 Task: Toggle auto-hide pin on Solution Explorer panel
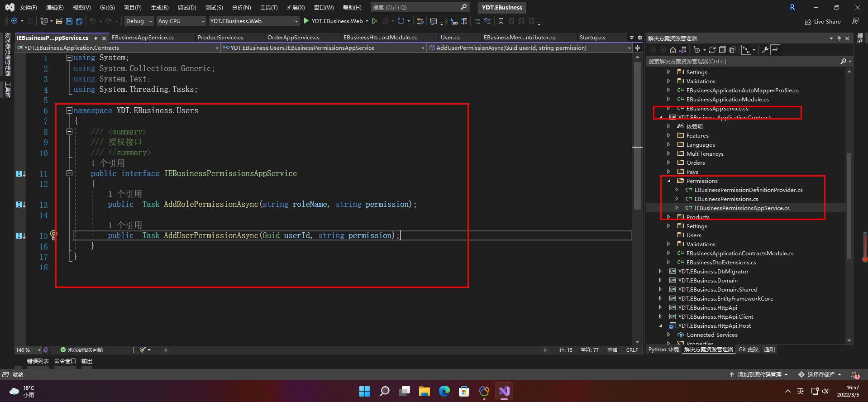pos(839,38)
